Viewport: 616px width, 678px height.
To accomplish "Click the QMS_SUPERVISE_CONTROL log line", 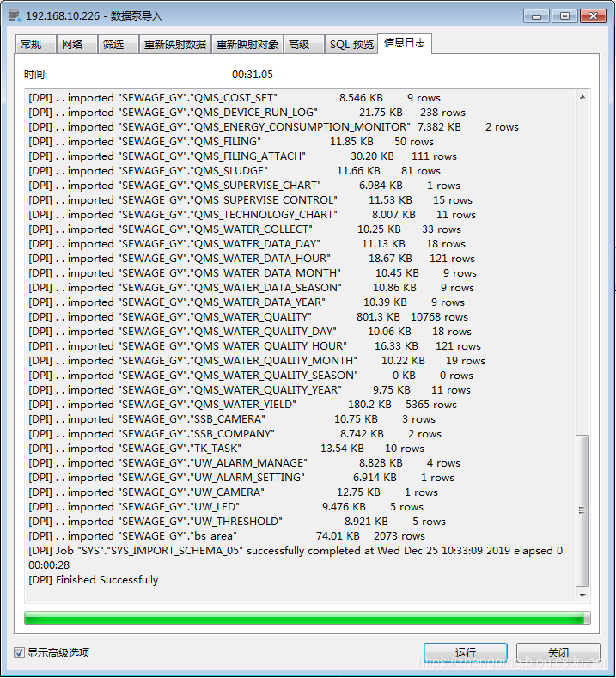I will [250, 200].
